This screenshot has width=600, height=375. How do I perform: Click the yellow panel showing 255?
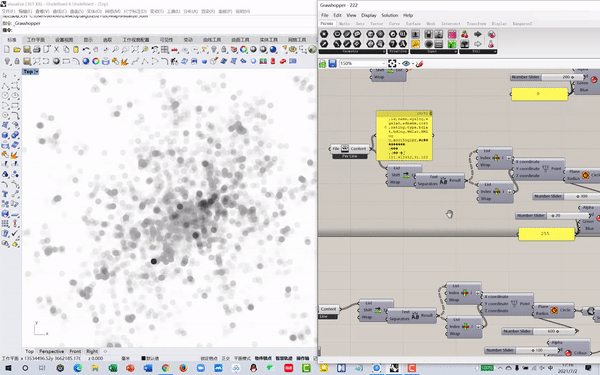point(546,233)
